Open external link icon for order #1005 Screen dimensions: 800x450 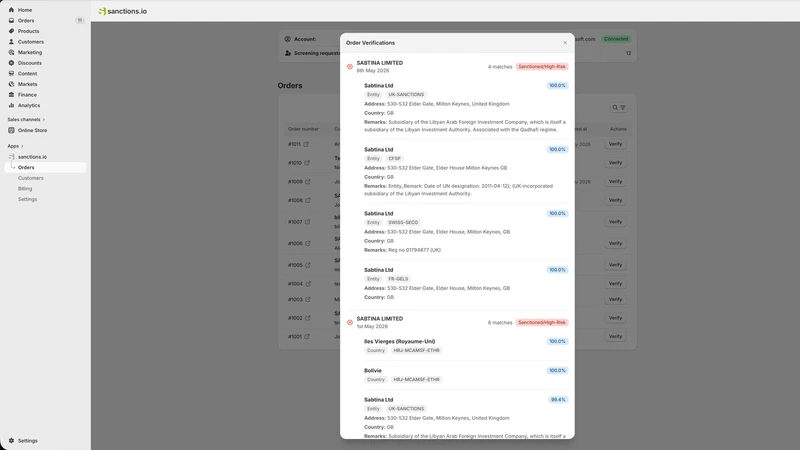coord(308,265)
